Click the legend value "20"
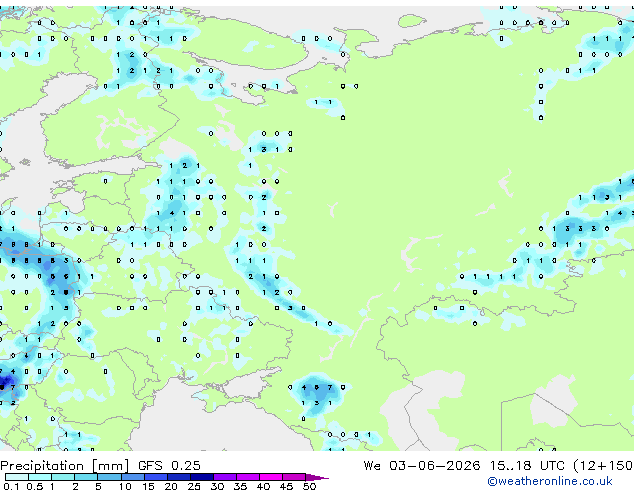 coord(171,486)
